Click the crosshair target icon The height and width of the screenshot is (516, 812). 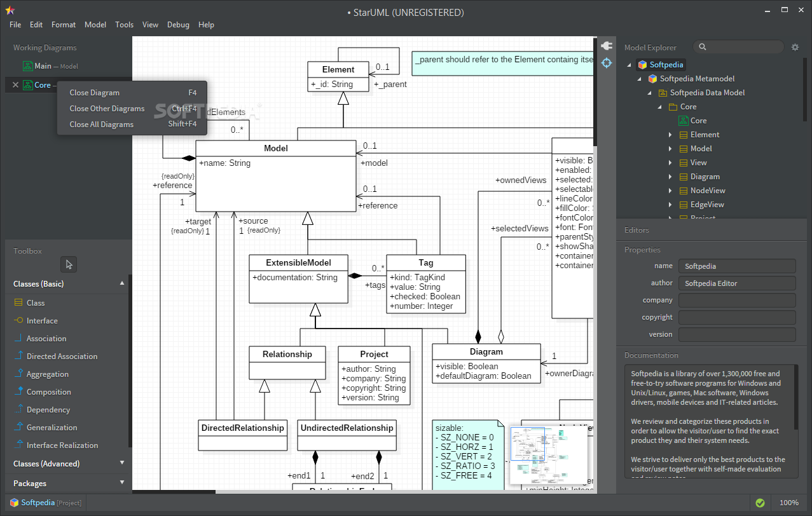pos(606,63)
